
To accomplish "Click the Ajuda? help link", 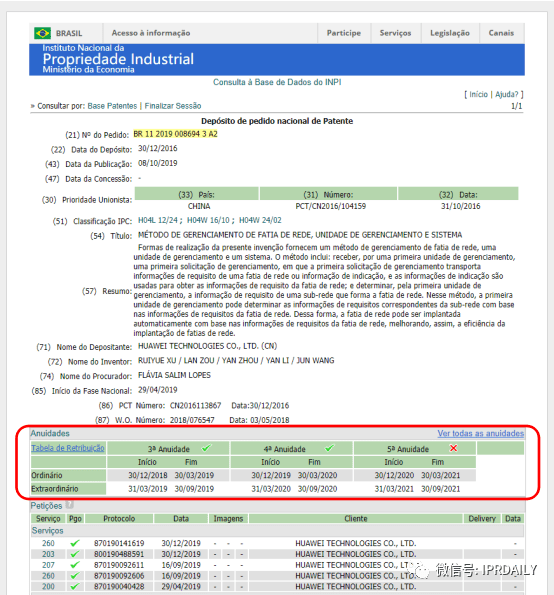I will pyautogui.click(x=507, y=94).
